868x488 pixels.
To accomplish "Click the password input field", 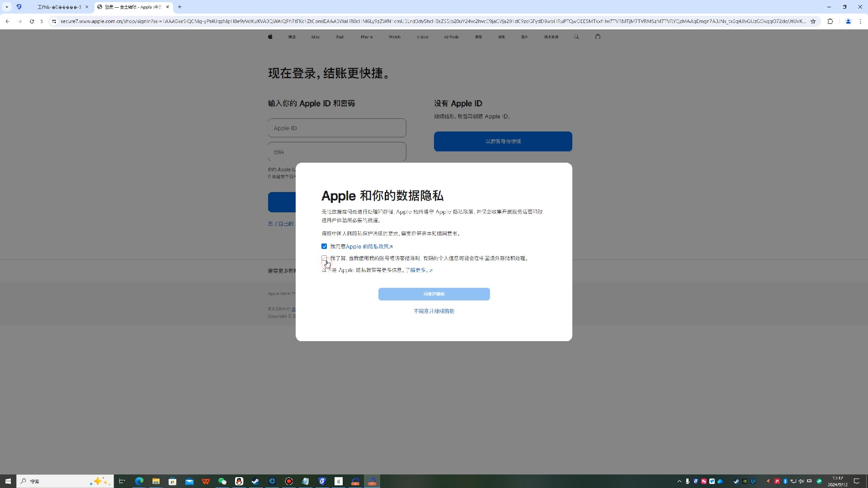I will [x=337, y=152].
